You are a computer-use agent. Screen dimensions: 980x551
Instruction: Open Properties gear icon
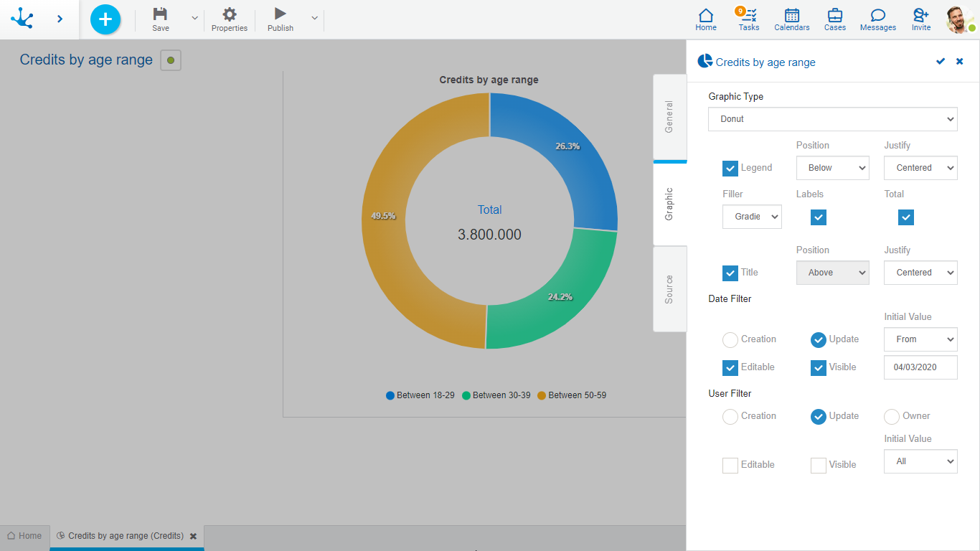[230, 14]
